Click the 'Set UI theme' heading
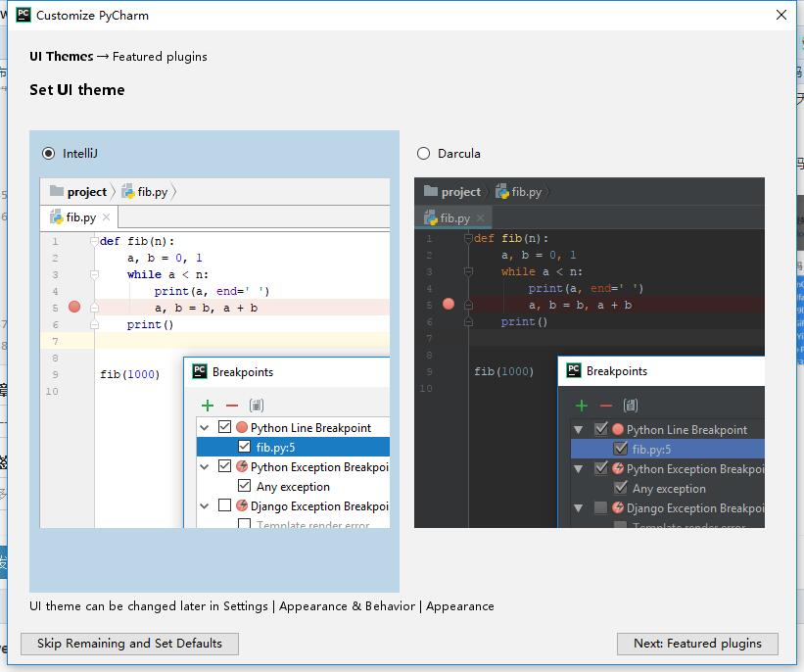The height and width of the screenshot is (672, 804). [x=77, y=90]
